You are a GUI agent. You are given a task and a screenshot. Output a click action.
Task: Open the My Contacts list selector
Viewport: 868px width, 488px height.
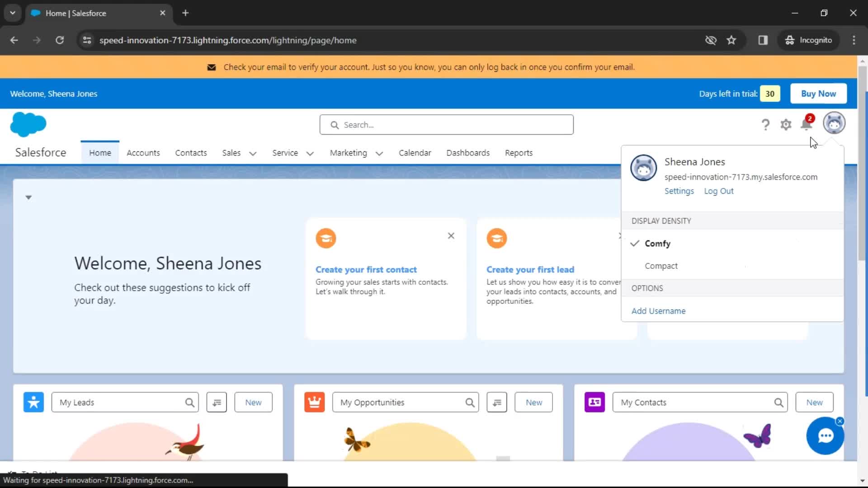(700, 402)
